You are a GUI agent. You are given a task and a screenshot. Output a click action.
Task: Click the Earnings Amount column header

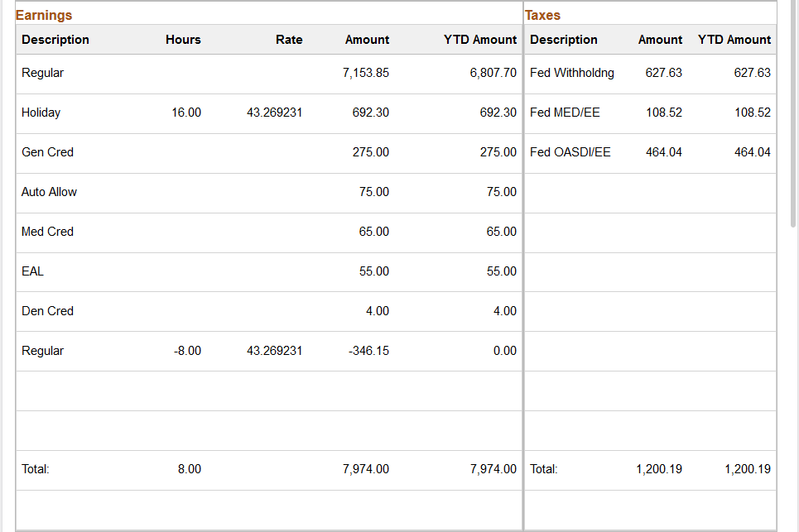pyautogui.click(x=367, y=40)
